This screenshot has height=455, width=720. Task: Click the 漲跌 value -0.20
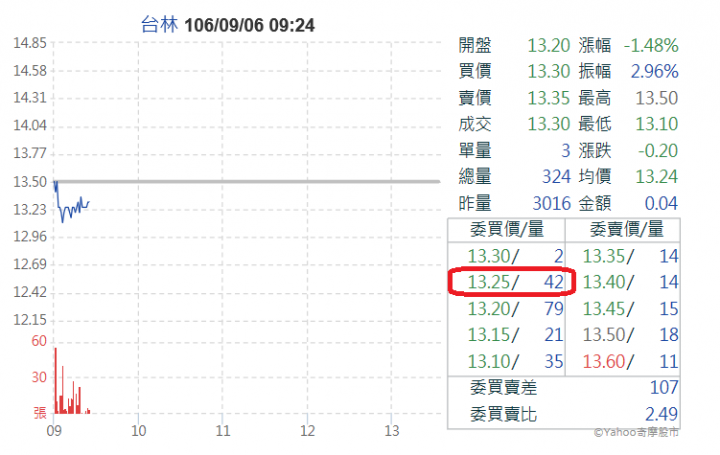click(x=658, y=150)
